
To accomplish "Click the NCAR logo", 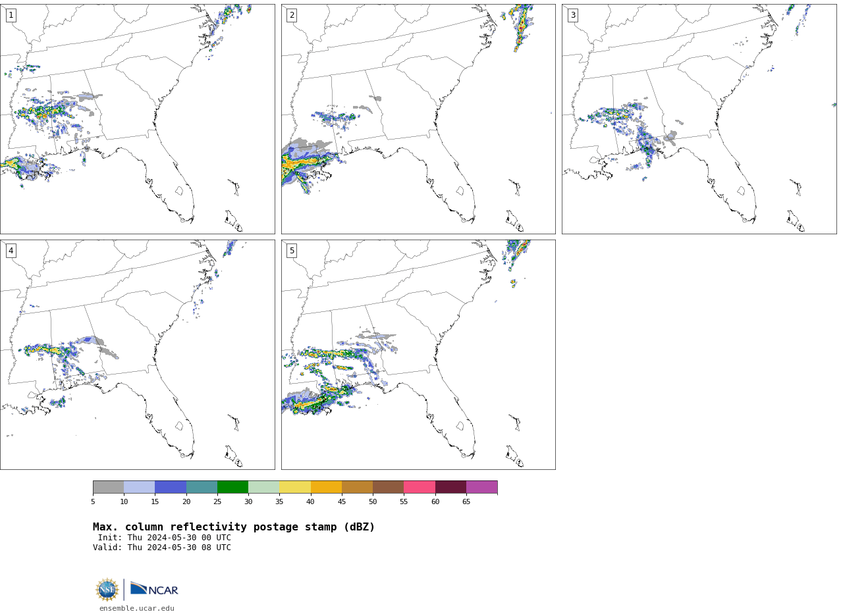I will [154, 589].
